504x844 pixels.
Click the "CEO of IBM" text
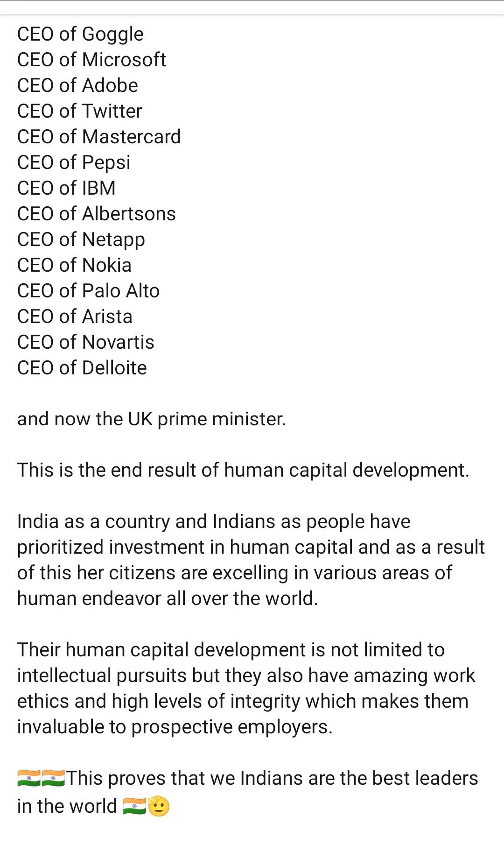(x=66, y=188)
